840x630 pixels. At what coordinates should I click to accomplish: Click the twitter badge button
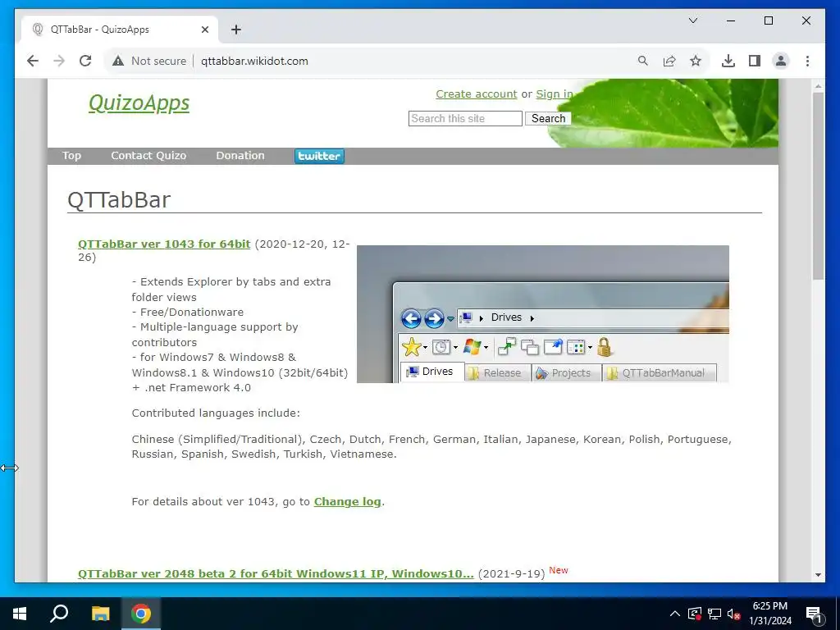tap(319, 156)
